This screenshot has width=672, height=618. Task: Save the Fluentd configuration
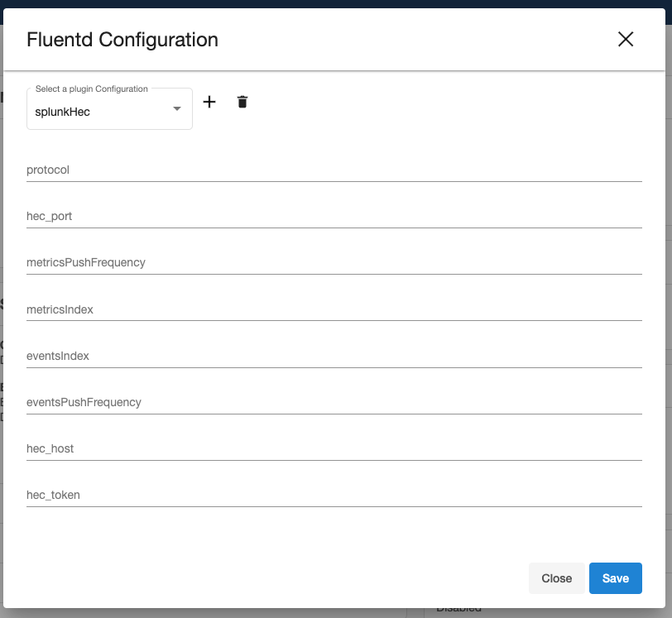(x=615, y=578)
